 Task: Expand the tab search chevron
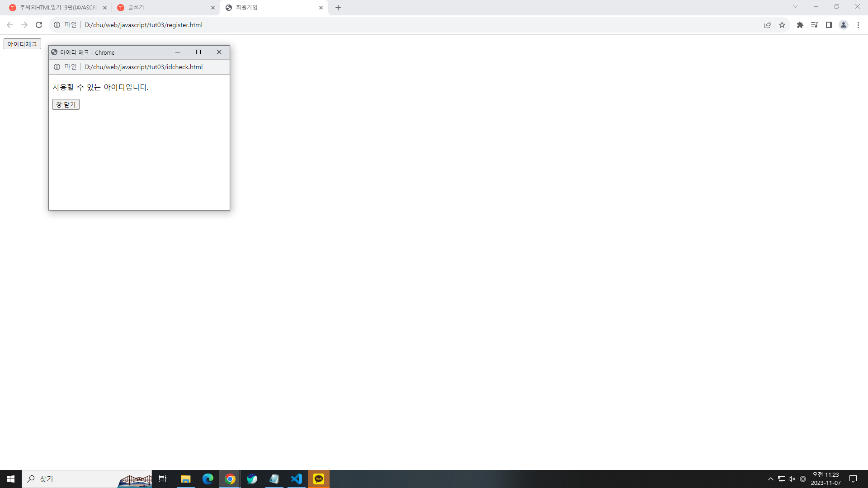[x=795, y=6]
